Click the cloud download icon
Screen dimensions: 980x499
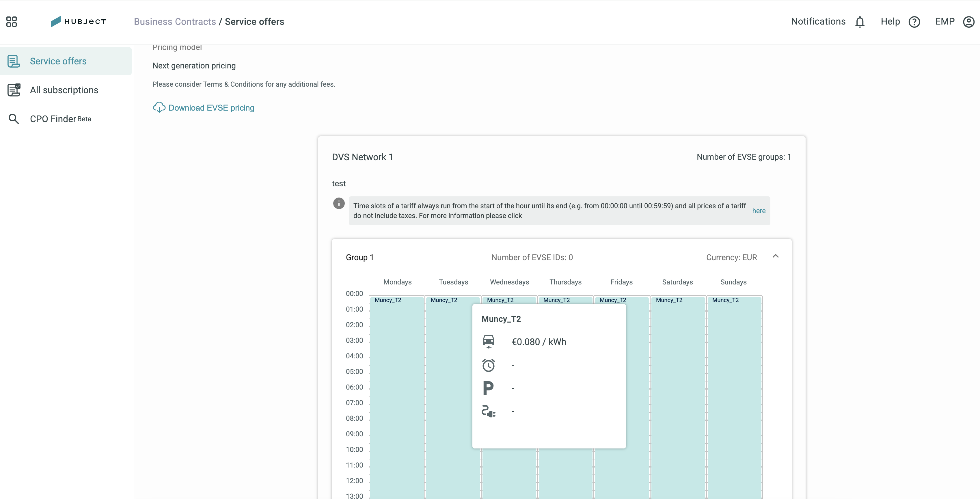point(159,108)
